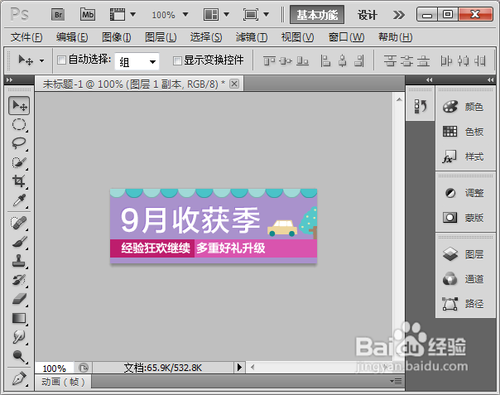
Task: Open the 视图(V) menu
Action: coord(298,37)
